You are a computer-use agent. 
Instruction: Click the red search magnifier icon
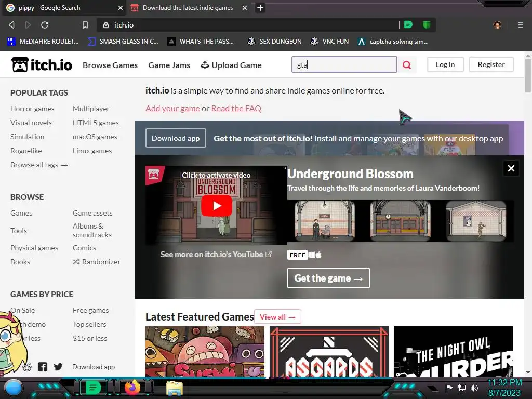coord(406,65)
